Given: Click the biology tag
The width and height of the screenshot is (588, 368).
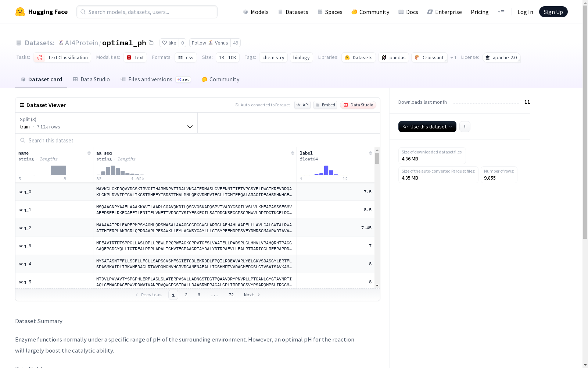Looking at the screenshot, I should 301,57.
